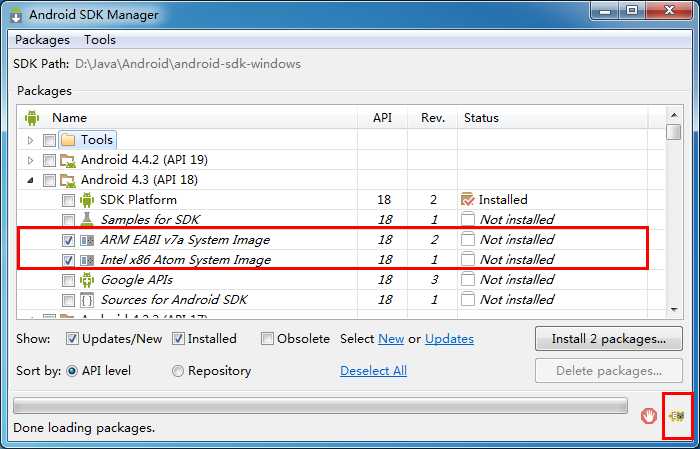700x449 pixels.
Task: Select the ARM EABI v7a System Image row text
Action: 185,240
